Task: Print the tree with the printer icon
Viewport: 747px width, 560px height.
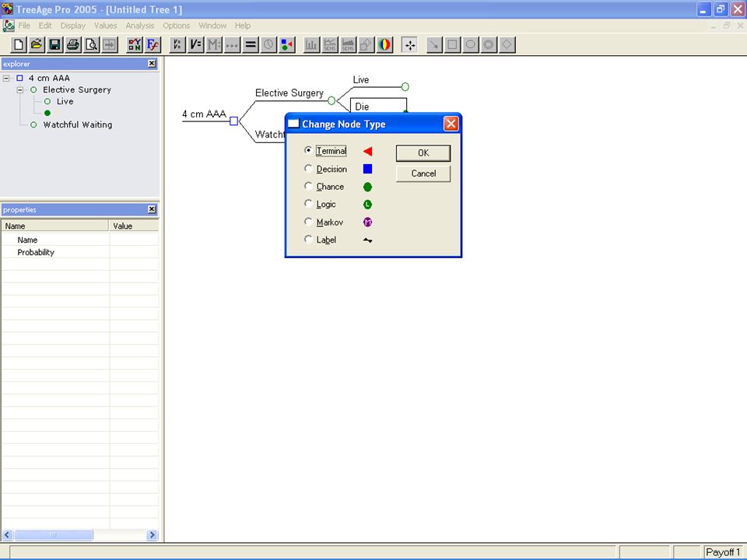Action: point(73,45)
